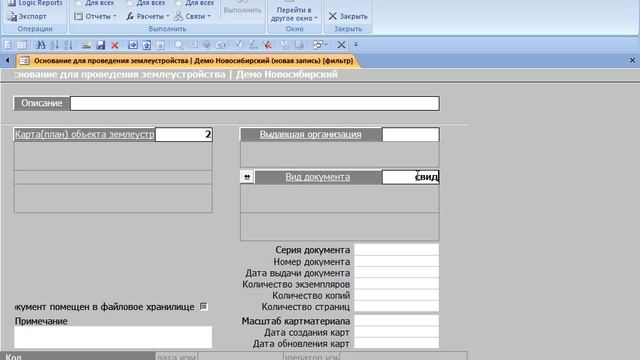This screenshot has width=640, height=360.
Task: Click the black X close toolbar icon
Action: tap(341, 45)
